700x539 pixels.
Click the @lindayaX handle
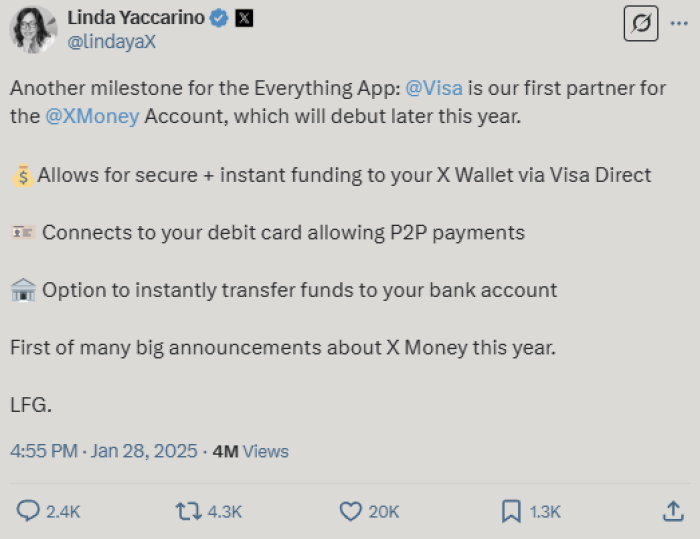click(112, 42)
